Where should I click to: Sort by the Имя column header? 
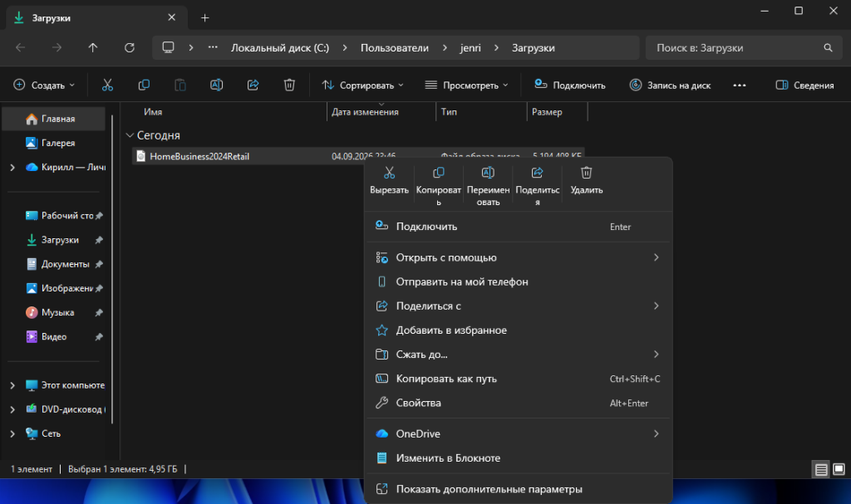pos(153,112)
